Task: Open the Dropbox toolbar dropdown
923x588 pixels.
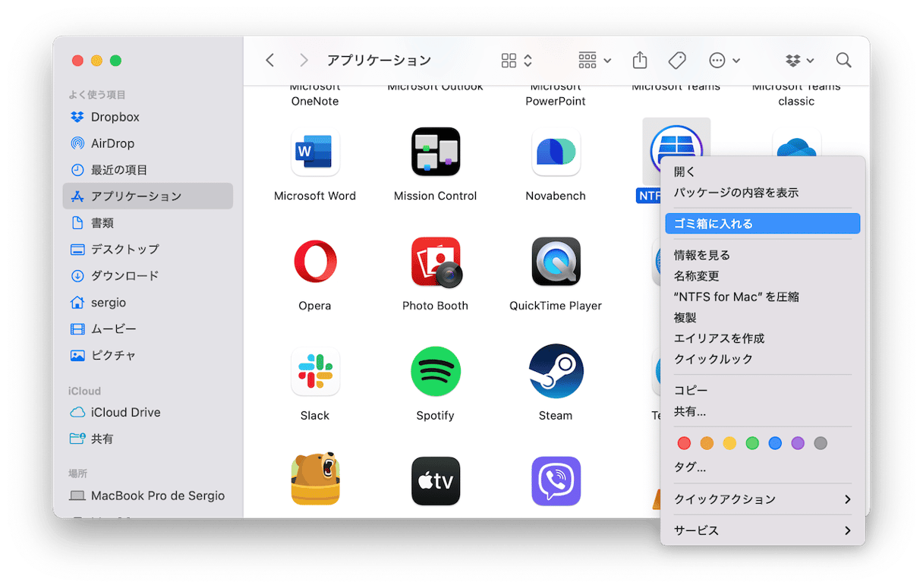Action: 799,60
